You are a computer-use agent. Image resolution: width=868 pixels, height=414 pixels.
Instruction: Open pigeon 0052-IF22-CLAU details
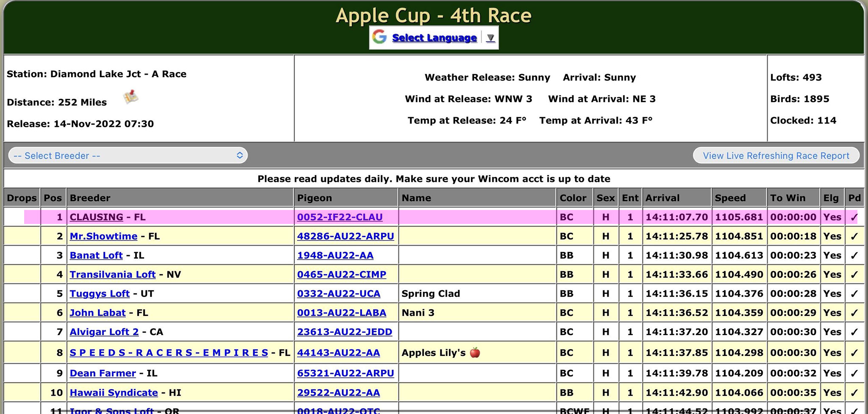pos(340,217)
